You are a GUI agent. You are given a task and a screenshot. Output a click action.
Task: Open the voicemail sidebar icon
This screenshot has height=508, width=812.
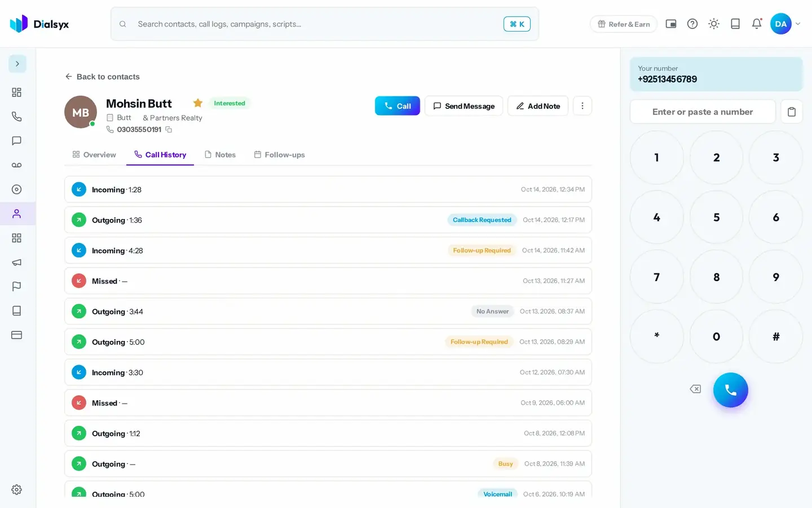[x=17, y=165]
